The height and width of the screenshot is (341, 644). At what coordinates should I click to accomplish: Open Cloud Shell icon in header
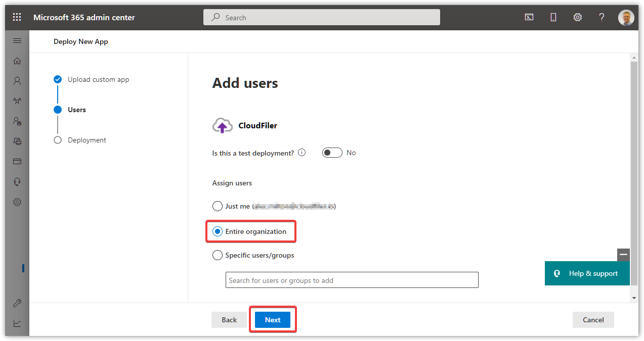[x=529, y=17]
